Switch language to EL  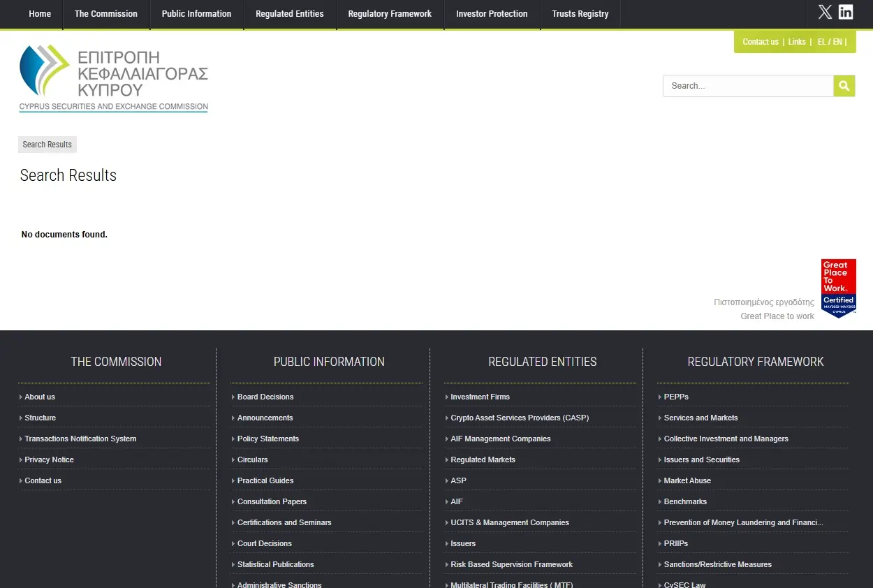point(821,42)
